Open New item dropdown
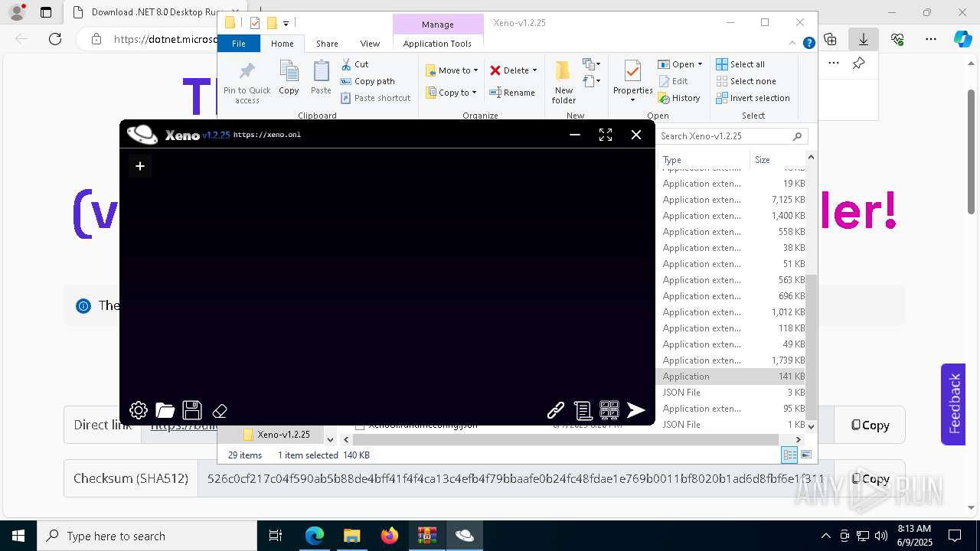The height and width of the screenshot is (551, 980). (592, 64)
